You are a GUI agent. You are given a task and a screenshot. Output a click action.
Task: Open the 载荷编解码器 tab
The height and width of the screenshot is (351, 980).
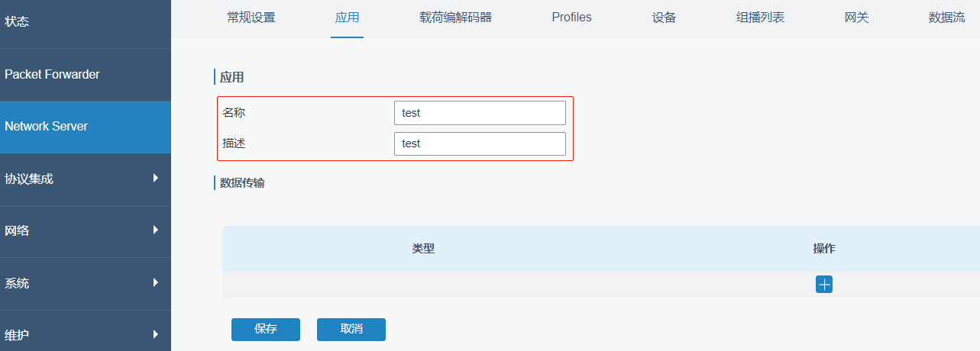pos(455,18)
